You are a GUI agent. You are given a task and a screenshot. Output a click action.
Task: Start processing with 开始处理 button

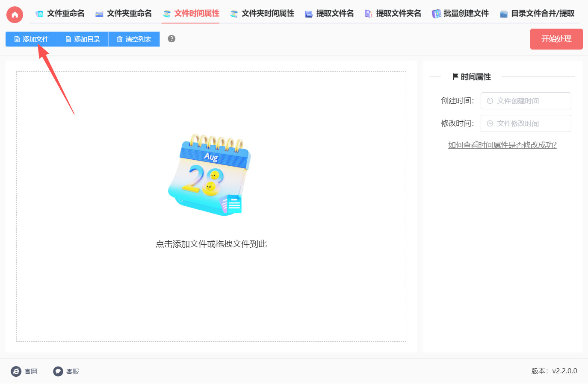point(556,39)
